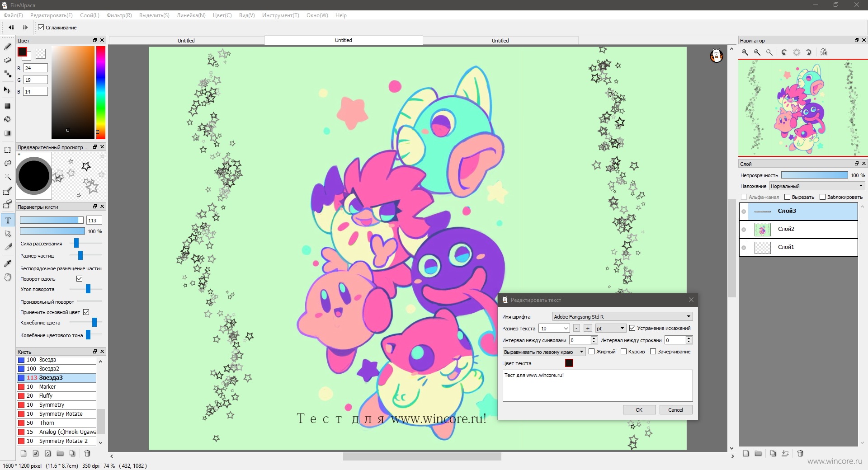Open the Фильтр menu
The height and width of the screenshot is (470, 868).
point(119,15)
